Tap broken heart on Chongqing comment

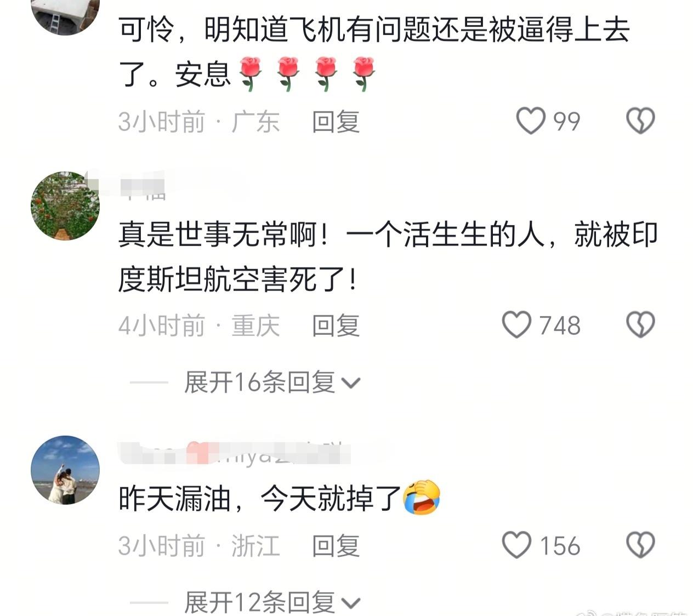click(640, 325)
